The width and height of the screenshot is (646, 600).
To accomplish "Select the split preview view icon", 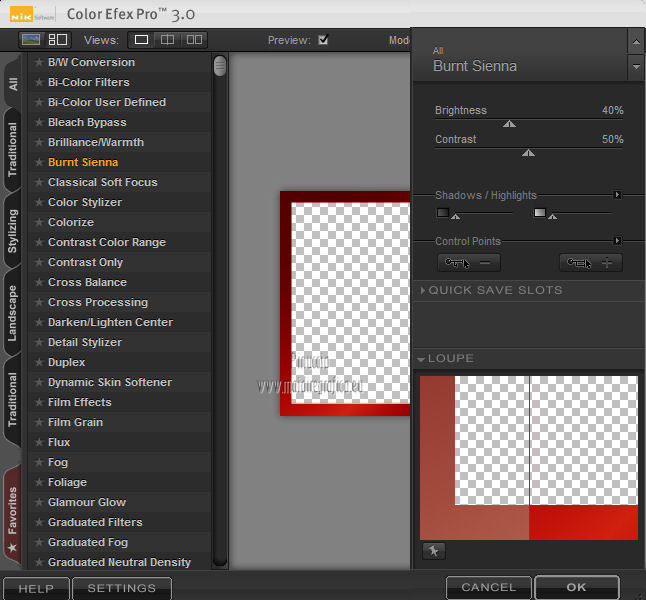I will pos(167,40).
